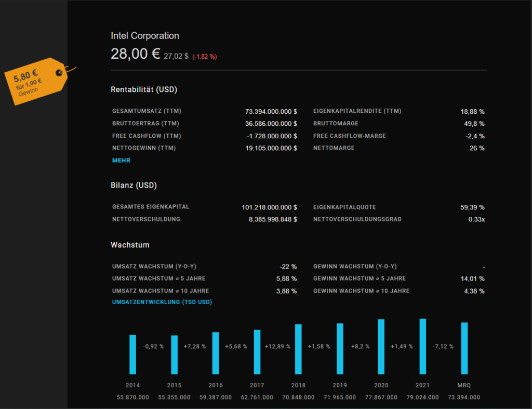
Task: Click the 27,02 $ dollar price
Action: point(176,56)
